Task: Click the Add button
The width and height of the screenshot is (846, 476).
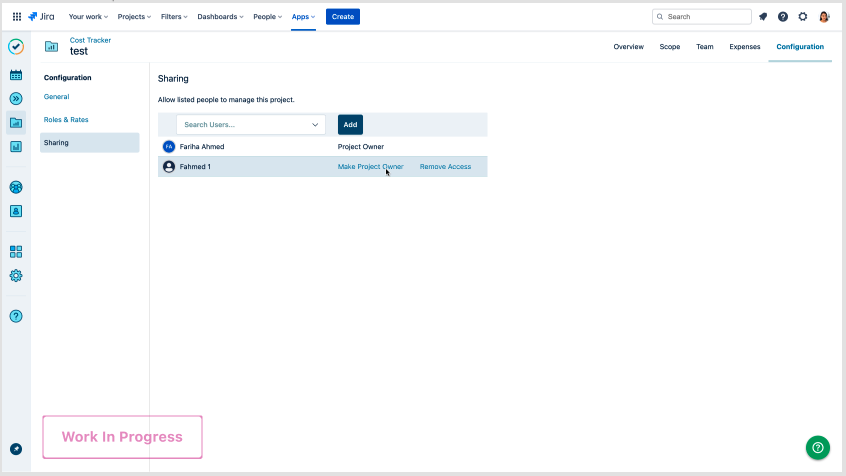Action: 350,125
